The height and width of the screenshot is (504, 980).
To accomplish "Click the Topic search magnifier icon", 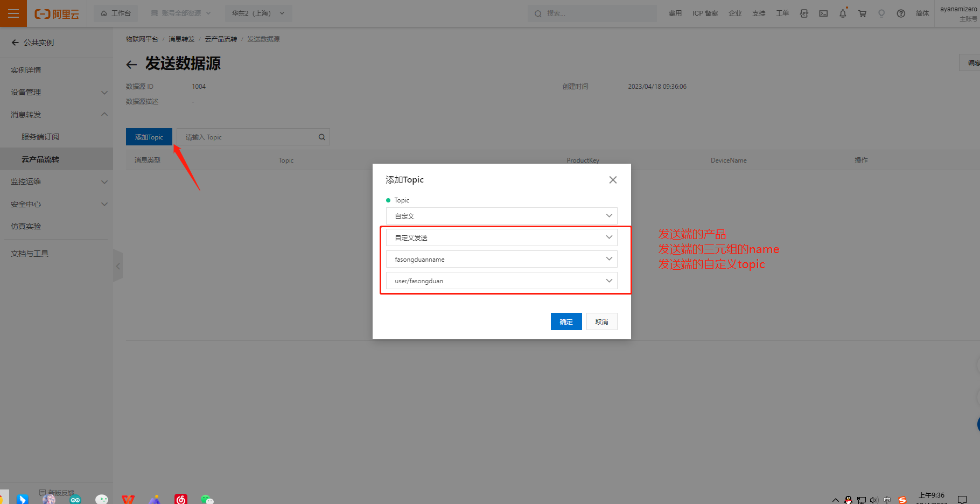I will tap(321, 137).
